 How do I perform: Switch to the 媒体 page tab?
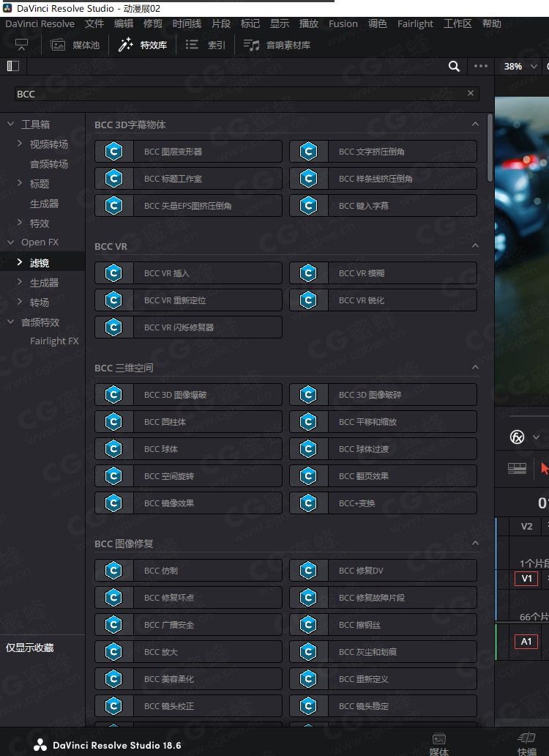tap(438, 744)
